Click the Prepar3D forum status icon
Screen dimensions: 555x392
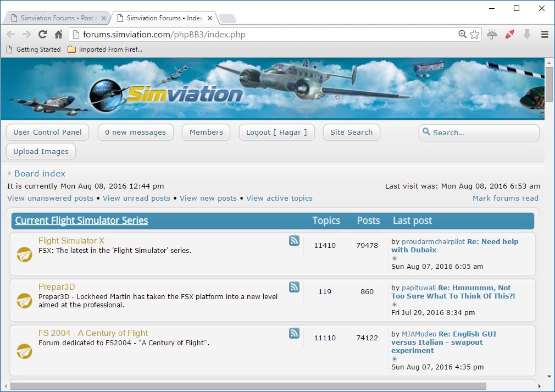24,301
